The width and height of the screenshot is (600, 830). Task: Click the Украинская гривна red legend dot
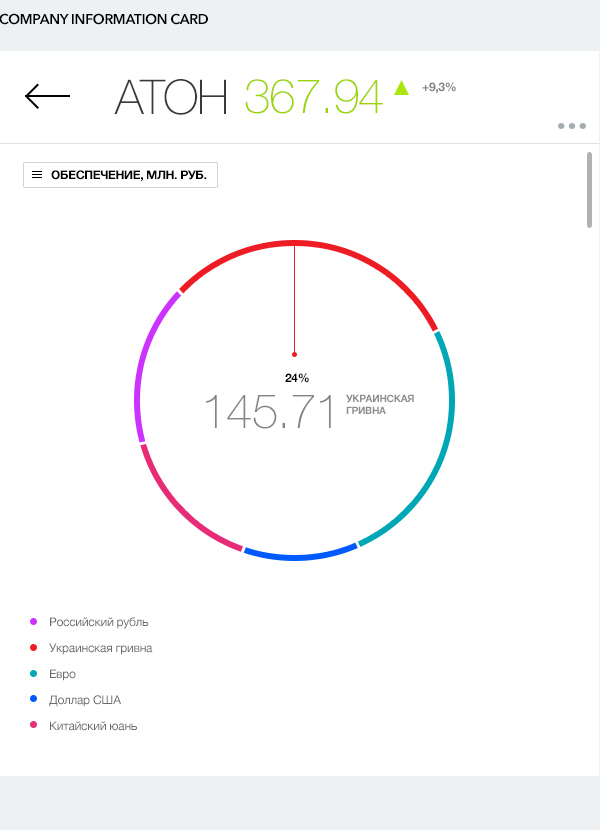(x=33, y=647)
